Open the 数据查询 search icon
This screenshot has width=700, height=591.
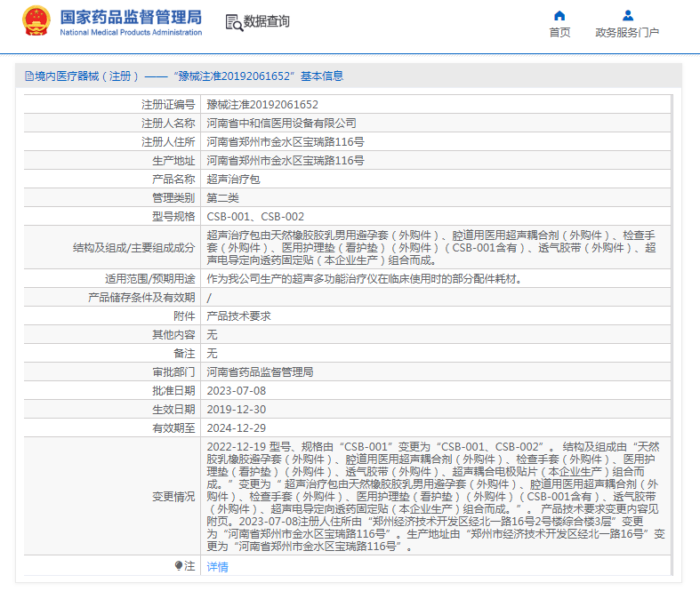234,23
